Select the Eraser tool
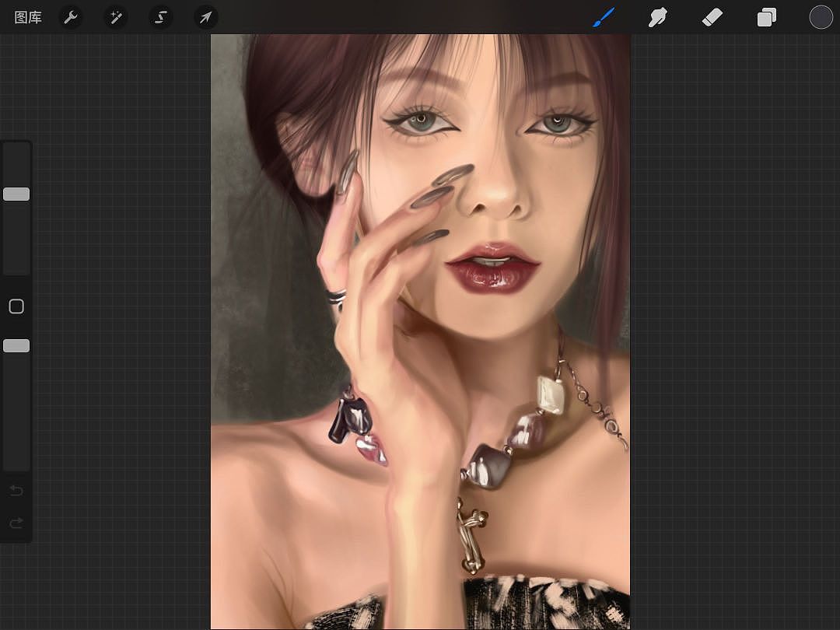Image resolution: width=840 pixels, height=630 pixels. 712,18
